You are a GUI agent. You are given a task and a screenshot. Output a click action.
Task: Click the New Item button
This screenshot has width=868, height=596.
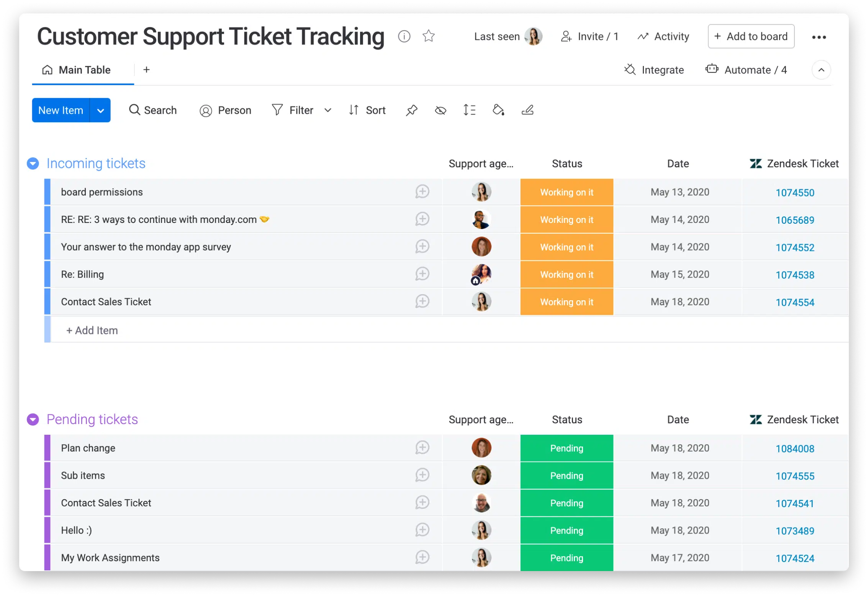pyautogui.click(x=61, y=110)
